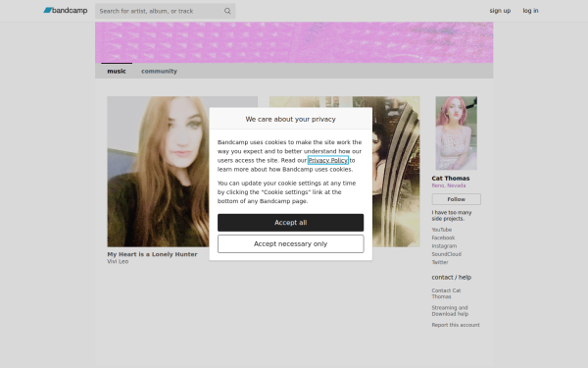588x368 pixels.
Task: Click the pink banner header image
Action: 294,42
